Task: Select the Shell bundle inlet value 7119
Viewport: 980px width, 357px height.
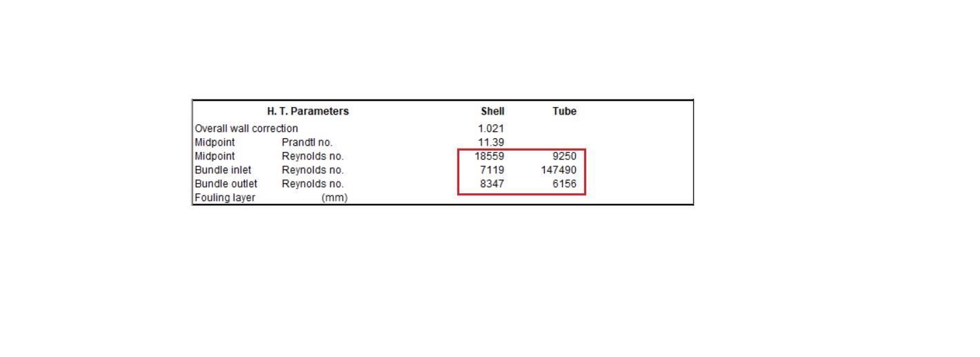Action: tap(492, 170)
